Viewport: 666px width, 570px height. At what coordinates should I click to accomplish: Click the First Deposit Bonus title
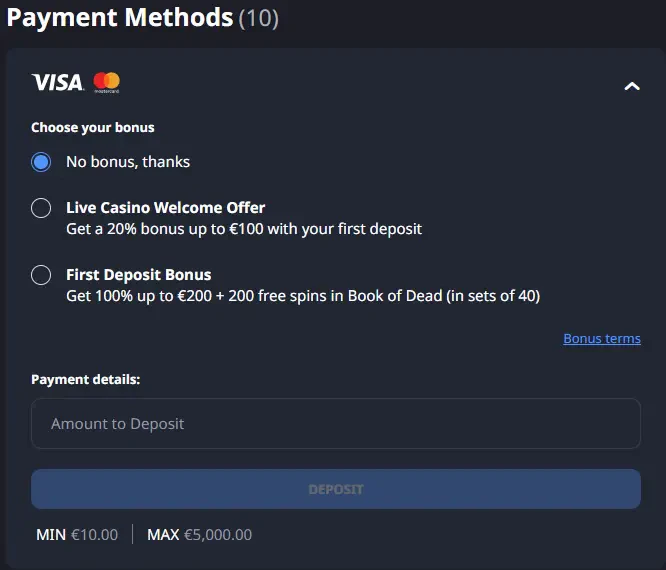click(138, 275)
